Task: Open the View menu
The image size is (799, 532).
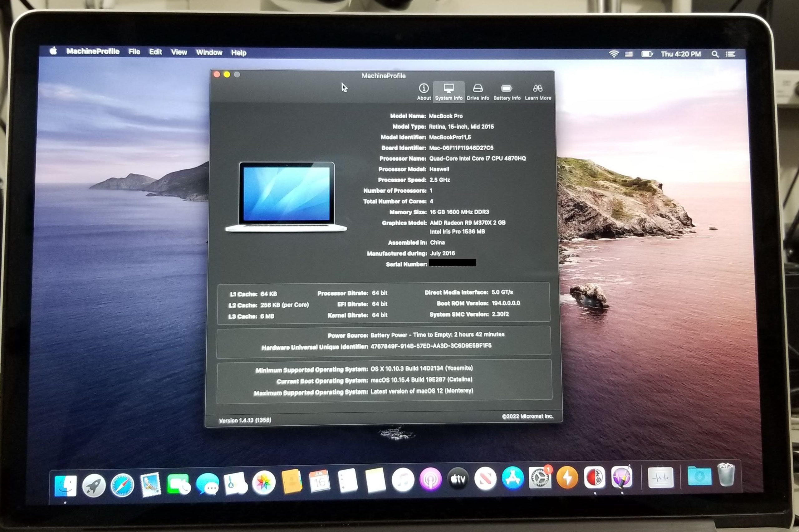Action: click(179, 52)
